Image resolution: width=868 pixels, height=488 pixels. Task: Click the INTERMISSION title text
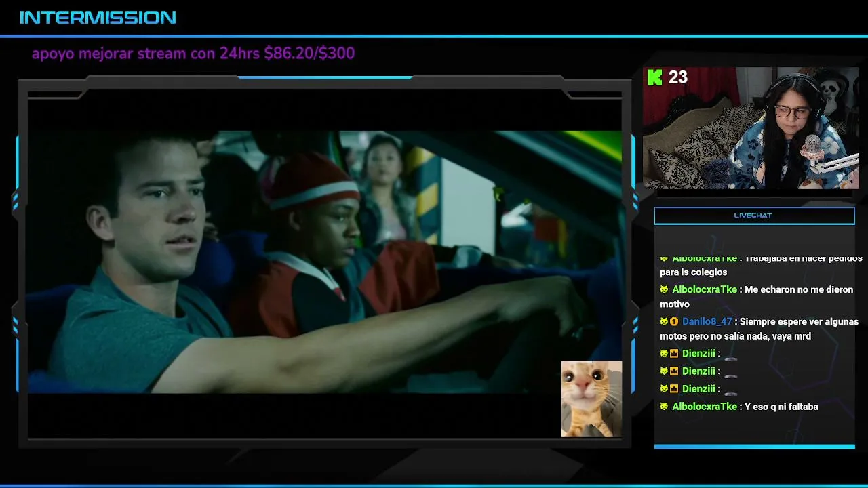point(98,18)
